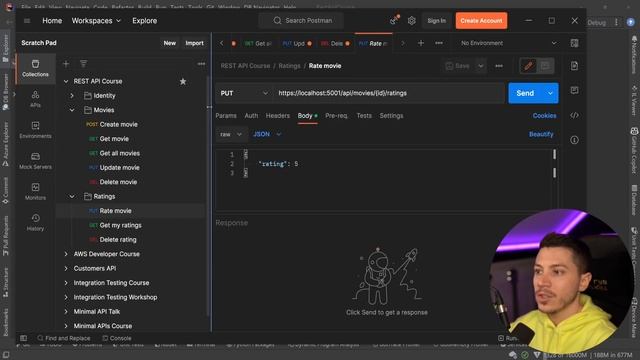
Task: Open the raw body type dropdown
Action: (x=231, y=134)
